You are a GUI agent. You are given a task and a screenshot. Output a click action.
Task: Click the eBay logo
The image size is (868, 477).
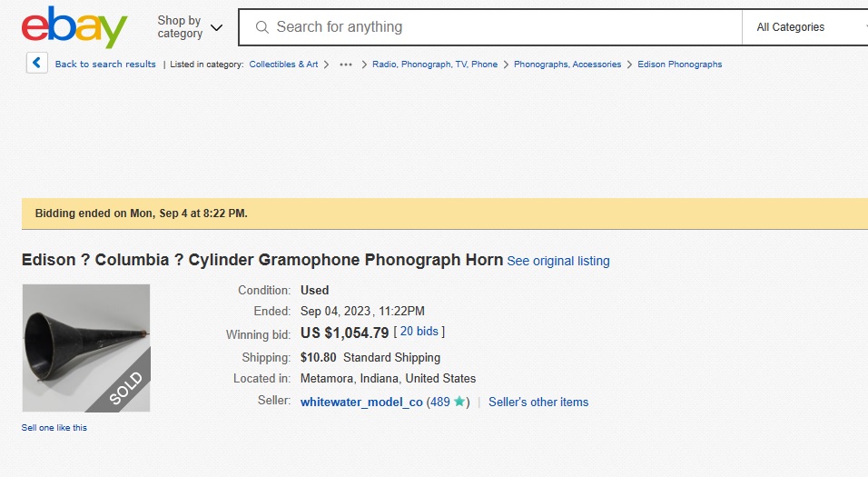74,28
